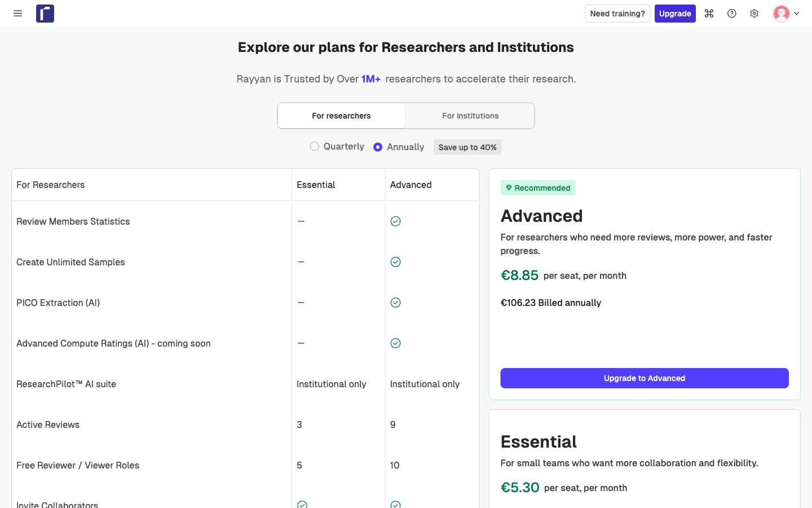The width and height of the screenshot is (812, 508).
Task: Click the Save up to 40% badge
Action: click(x=467, y=147)
